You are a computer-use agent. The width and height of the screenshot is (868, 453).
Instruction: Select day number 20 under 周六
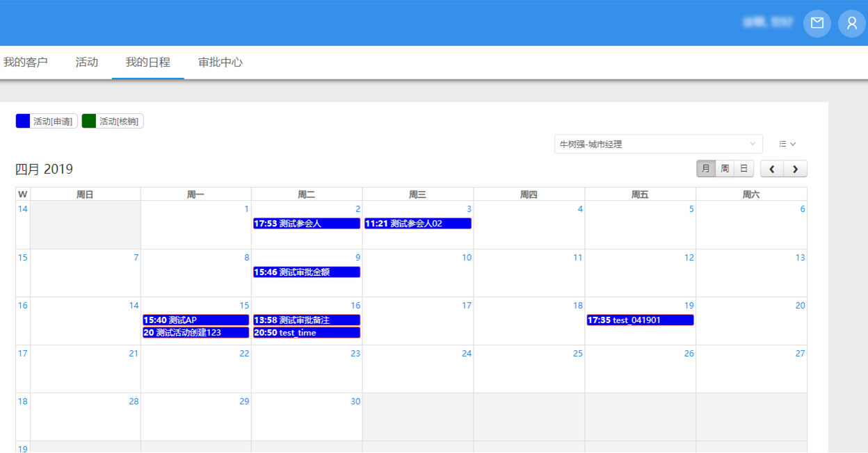pyautogui.click(x=801, y=306)
